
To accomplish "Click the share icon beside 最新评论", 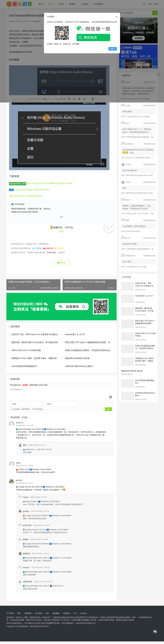I will (159, 74).
